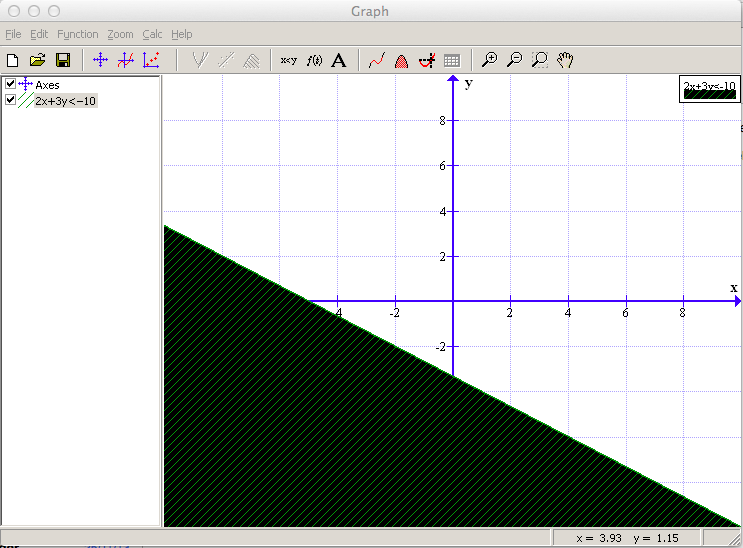Select the 2x+3y<-10 list entry
This screenshot has width=743, height=548.
65,101
